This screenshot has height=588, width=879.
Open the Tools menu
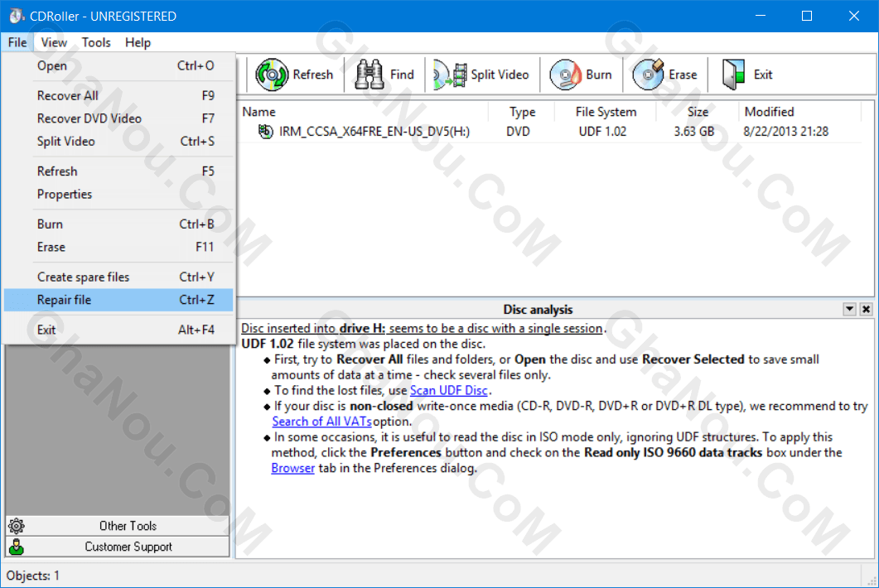[x=96, y=42]
